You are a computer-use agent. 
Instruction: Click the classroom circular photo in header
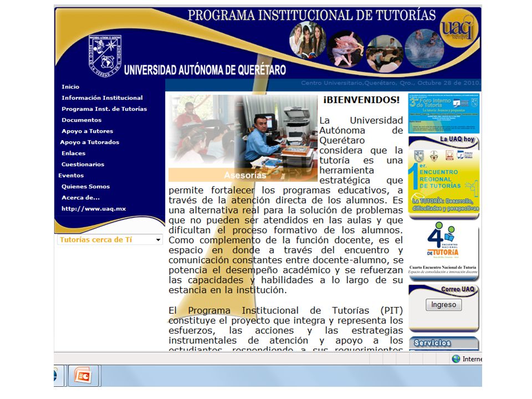tap(385, 53)
